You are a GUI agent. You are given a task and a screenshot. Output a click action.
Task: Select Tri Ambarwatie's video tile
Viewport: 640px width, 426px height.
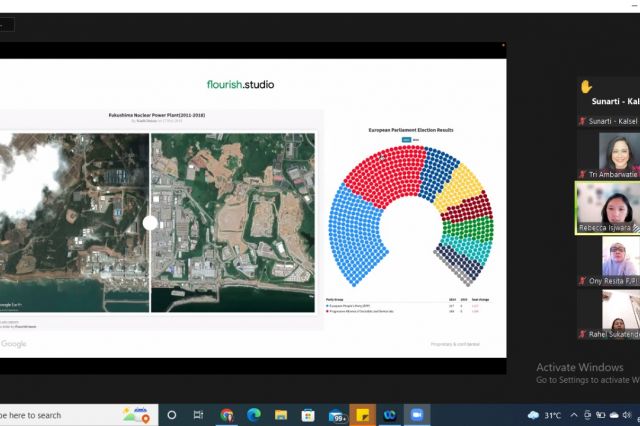point(618,151)
